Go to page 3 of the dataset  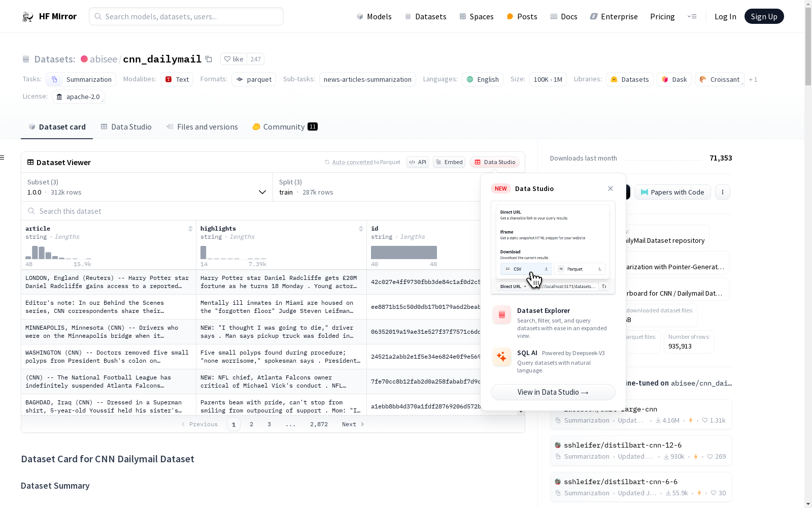click(x=269, y=424)
